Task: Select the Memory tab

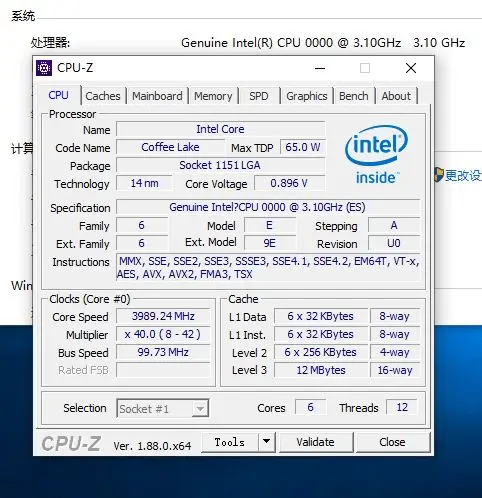Action: point(213,96)
